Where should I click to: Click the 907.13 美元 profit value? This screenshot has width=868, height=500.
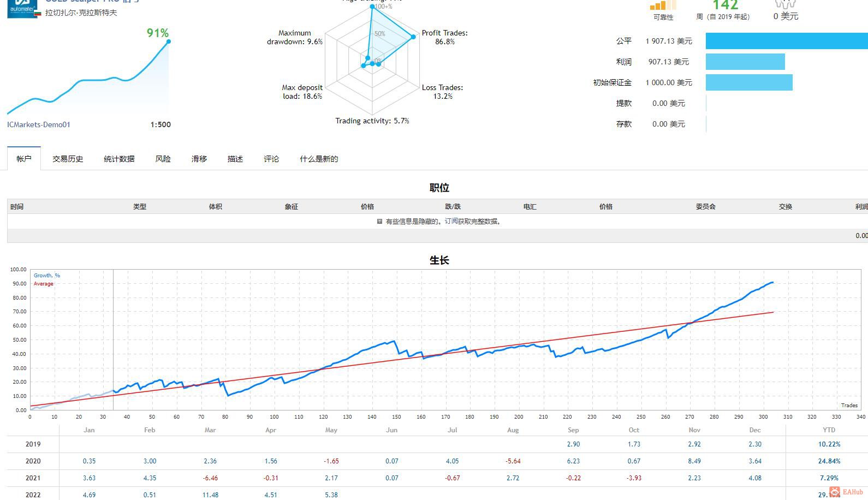[669, 62]
